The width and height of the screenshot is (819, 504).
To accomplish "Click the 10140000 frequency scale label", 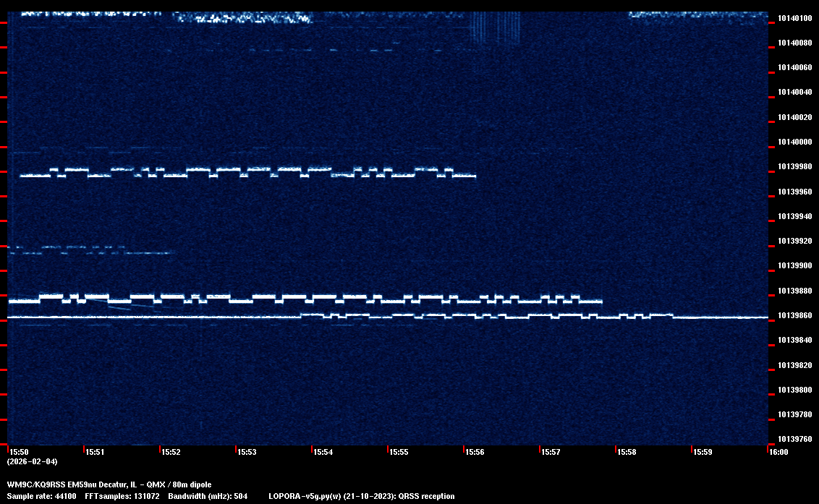I will click(794, 142).
